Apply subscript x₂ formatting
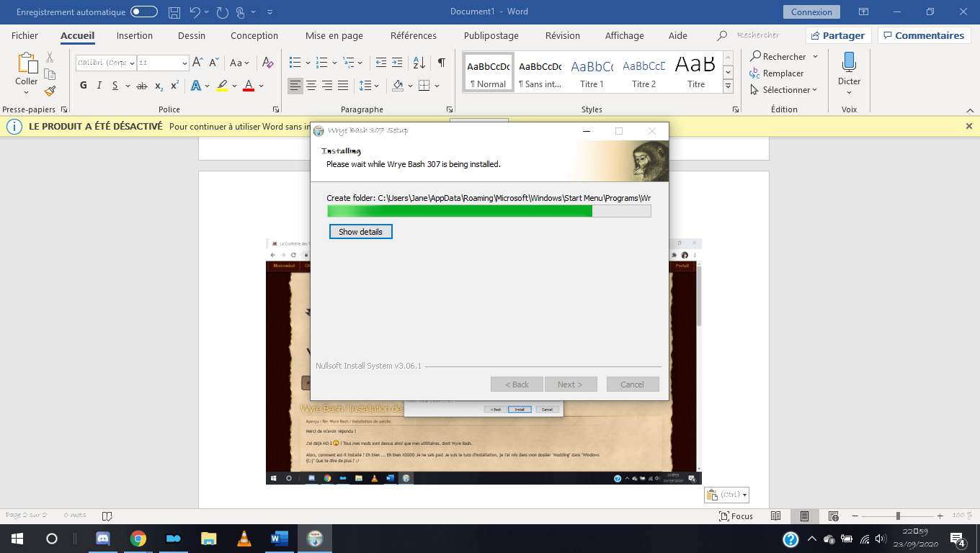The image size is (980, 553). click(159, 86)
